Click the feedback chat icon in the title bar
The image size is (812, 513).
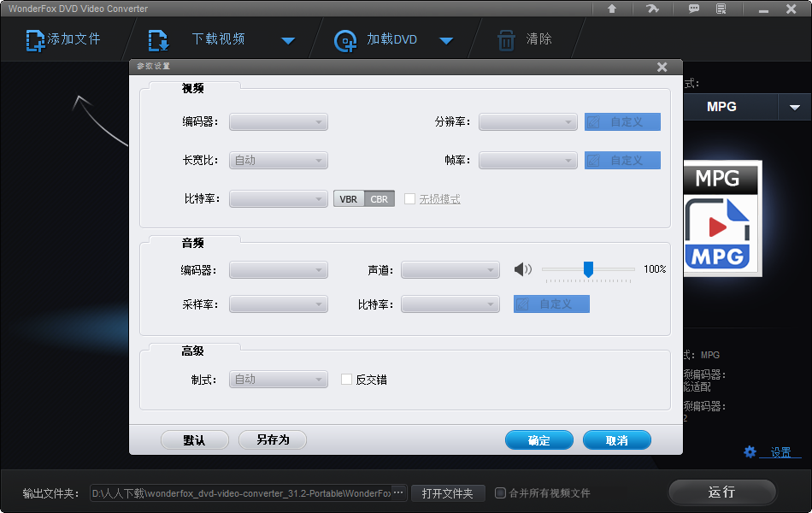(x=694, y=9)
